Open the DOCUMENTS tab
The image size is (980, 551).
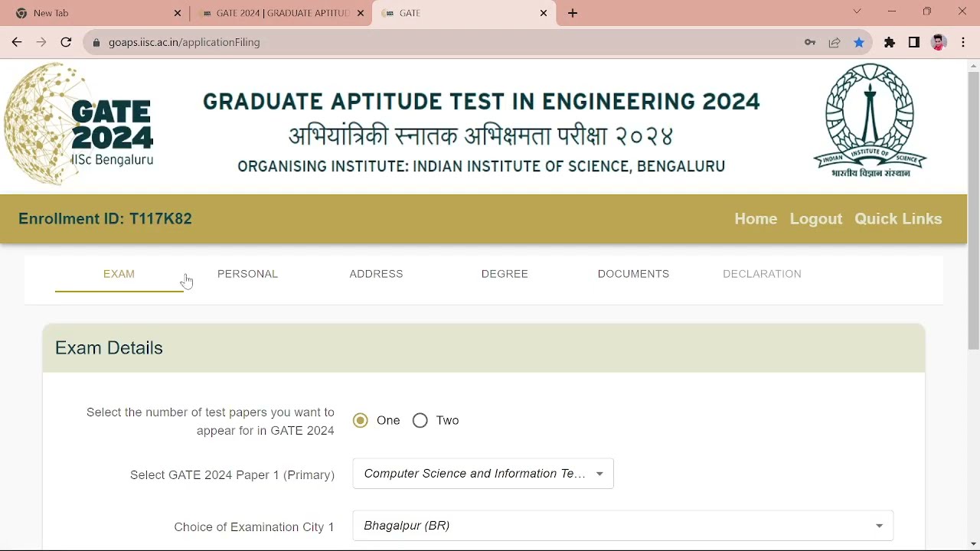click(633, 274)
